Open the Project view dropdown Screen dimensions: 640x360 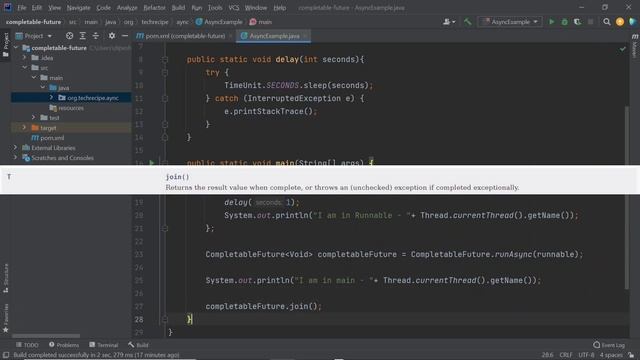pyautogui.click(x=34, y=36)
